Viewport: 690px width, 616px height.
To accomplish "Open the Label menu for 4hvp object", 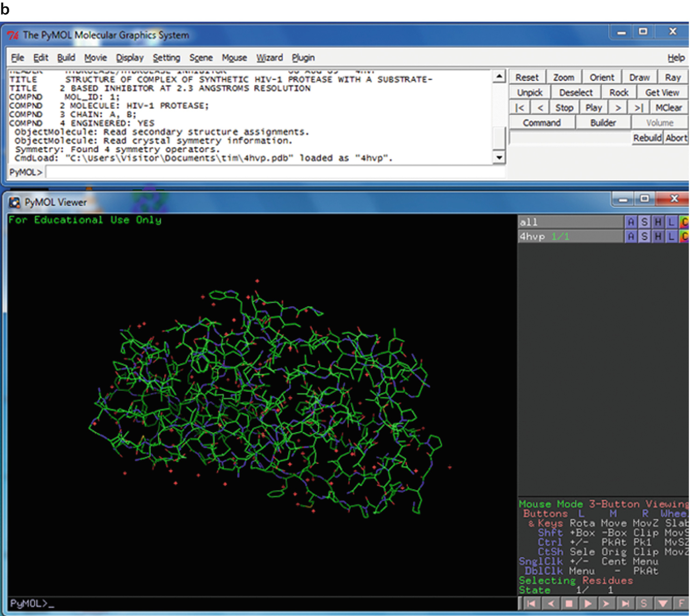I will pos(671,236).
